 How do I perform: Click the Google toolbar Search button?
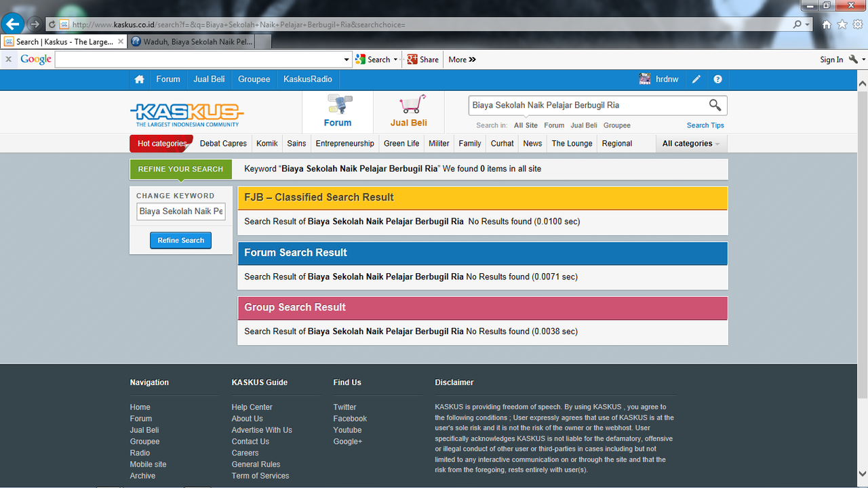tap(373, 60)
